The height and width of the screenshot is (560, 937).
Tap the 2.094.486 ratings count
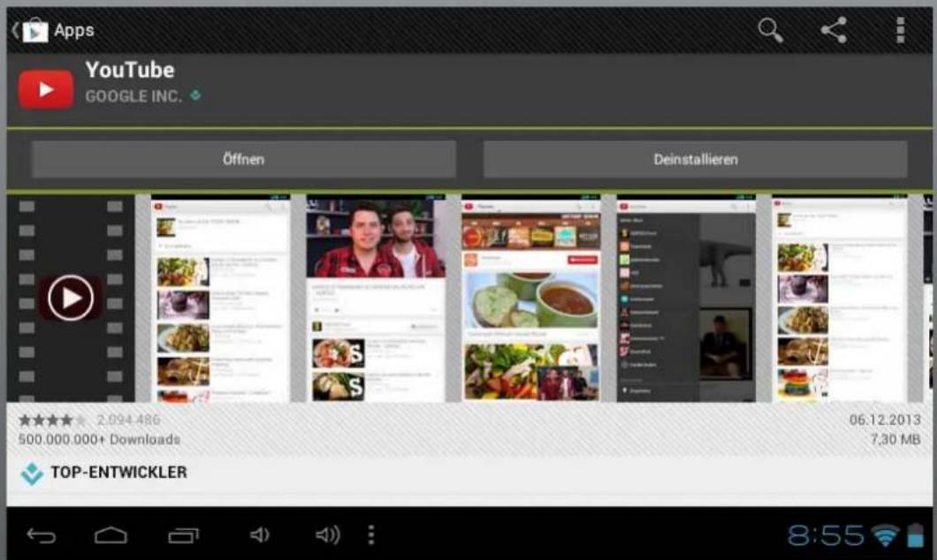pyautogui.click(x=128, y=420)
